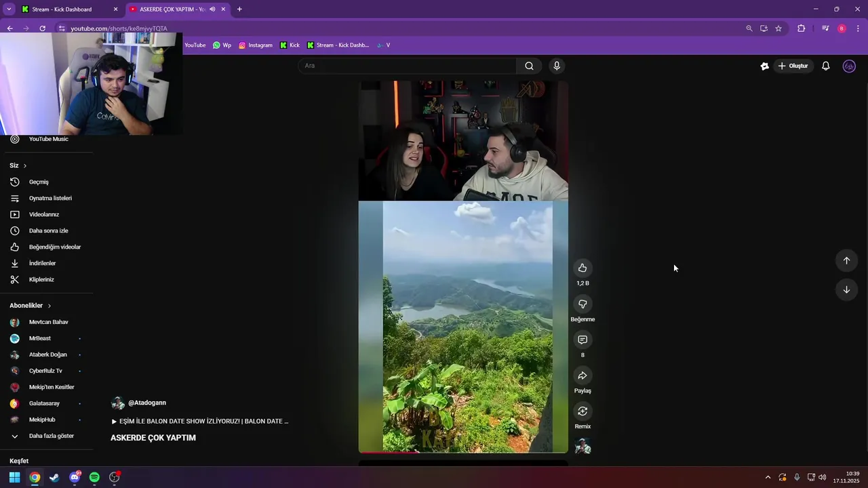This screenshot has width=868, height=488.
Task: Open Windows Start menu
Action: 14,477
